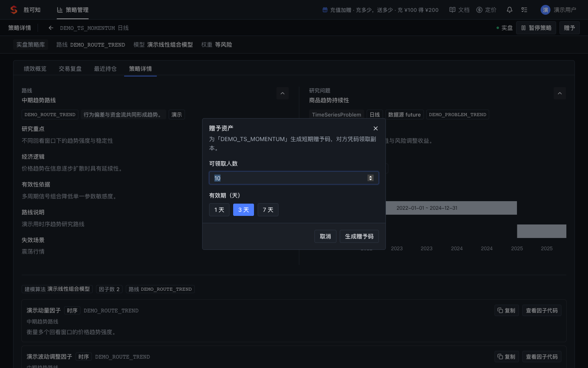This screenshot has height=368, width=588.
Task: Open 演示用户 avatar menu
Action: click(x=558, y=10)
